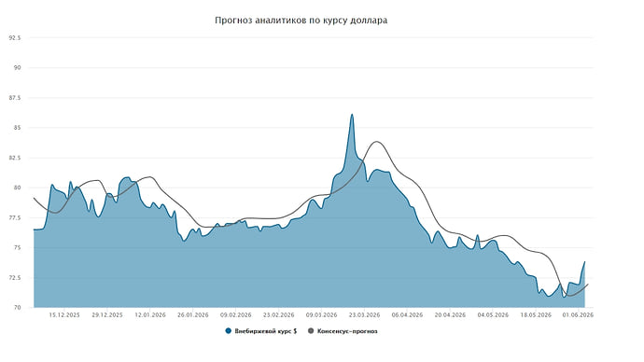Click the x-axis date label 09.03.2026
644x362 pixels.
[x=322, y=315]
